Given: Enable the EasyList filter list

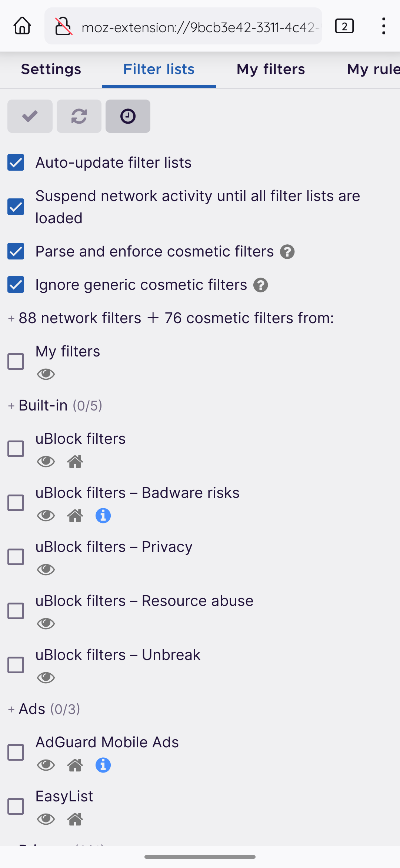Looking at the screenshot, I should click(16, 806).
